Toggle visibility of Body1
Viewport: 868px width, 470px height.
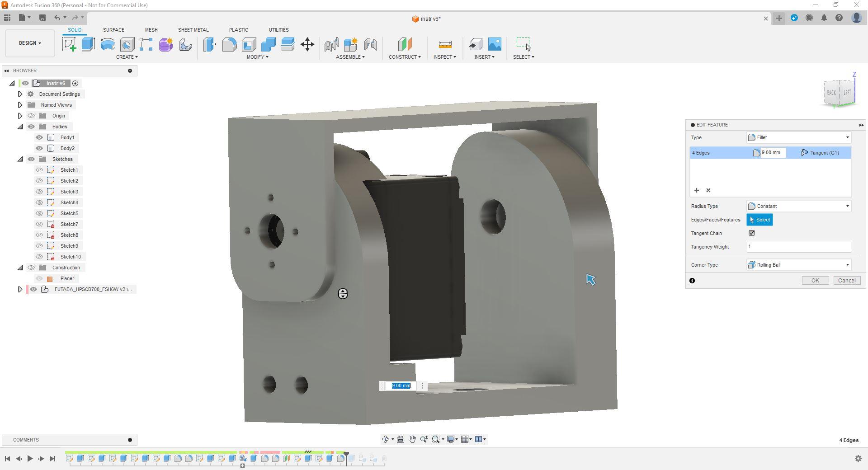click(x=39, y=137)
